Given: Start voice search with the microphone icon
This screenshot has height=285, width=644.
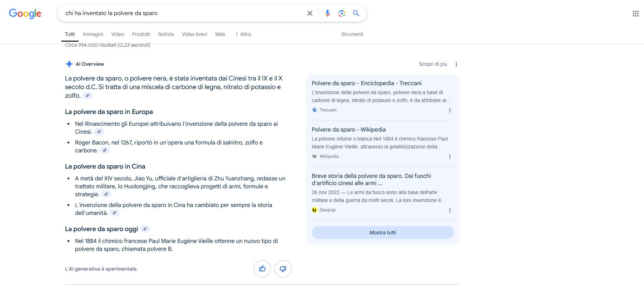Looking at the screenshot, I should pyautogui.click(x=328, y=13).
